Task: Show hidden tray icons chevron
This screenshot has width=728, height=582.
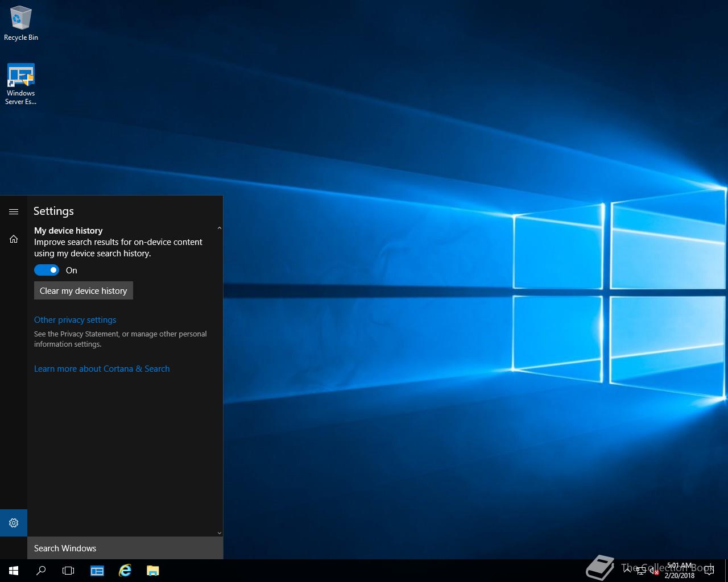Action: point(627,571)
